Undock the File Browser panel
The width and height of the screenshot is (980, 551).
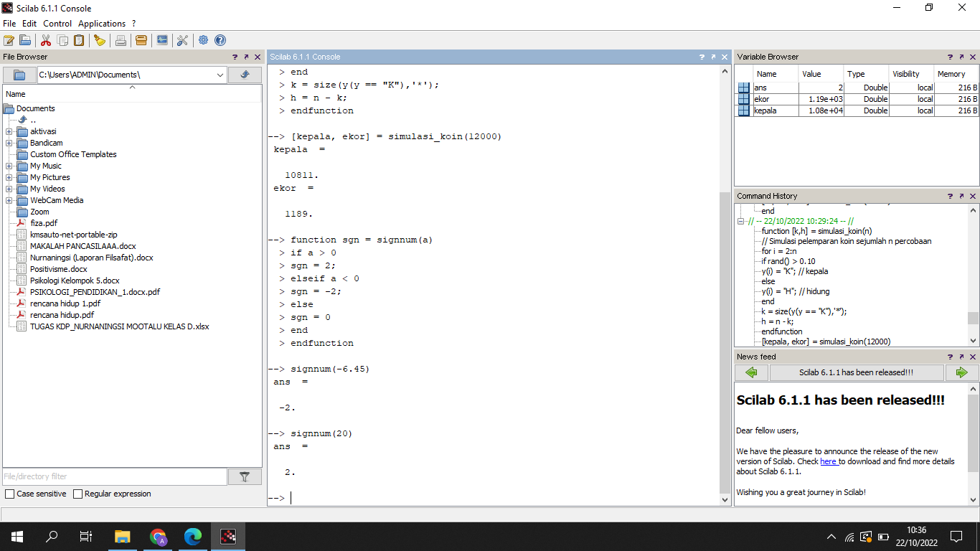[246, 57]
